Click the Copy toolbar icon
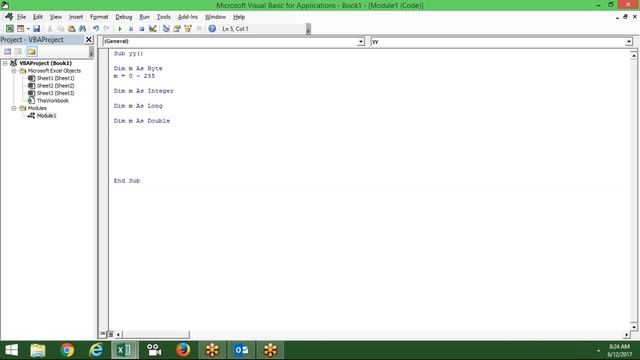 pos(60,29)
